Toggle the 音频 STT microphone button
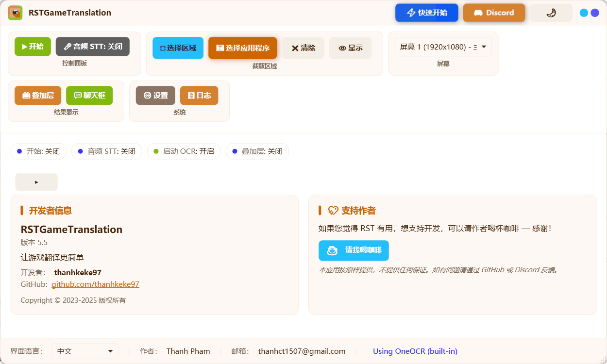607x364 pixels. pyautogui.click(x=93, y=47)
